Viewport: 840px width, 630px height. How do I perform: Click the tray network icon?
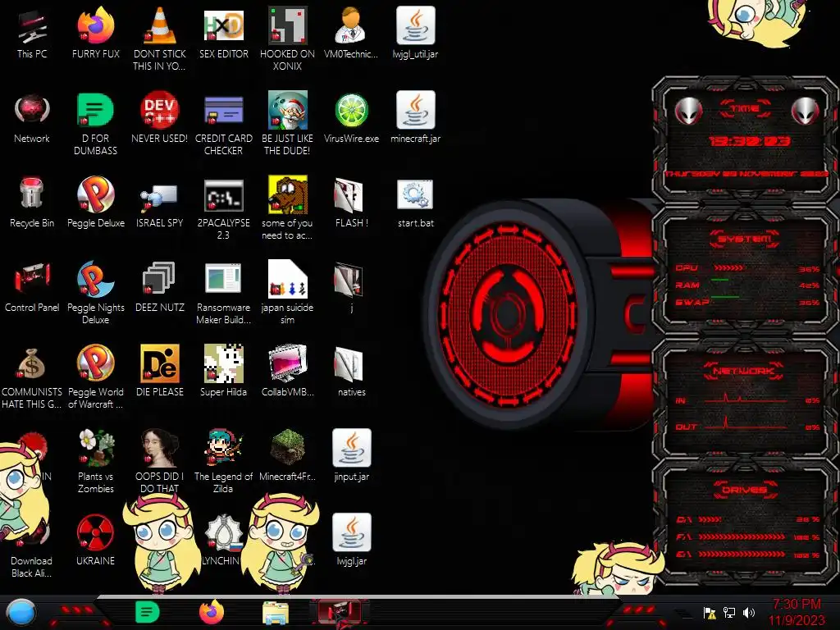pos(729,612)
